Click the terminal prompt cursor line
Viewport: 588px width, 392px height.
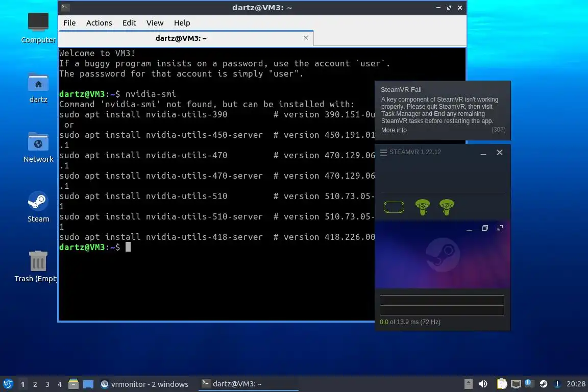[x=95, y=247]
